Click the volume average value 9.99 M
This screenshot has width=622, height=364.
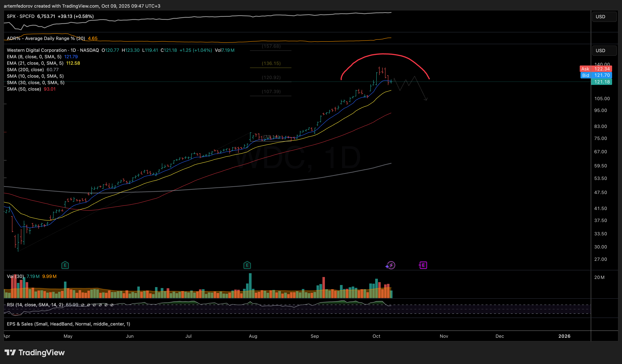click(x=49, y=276)
